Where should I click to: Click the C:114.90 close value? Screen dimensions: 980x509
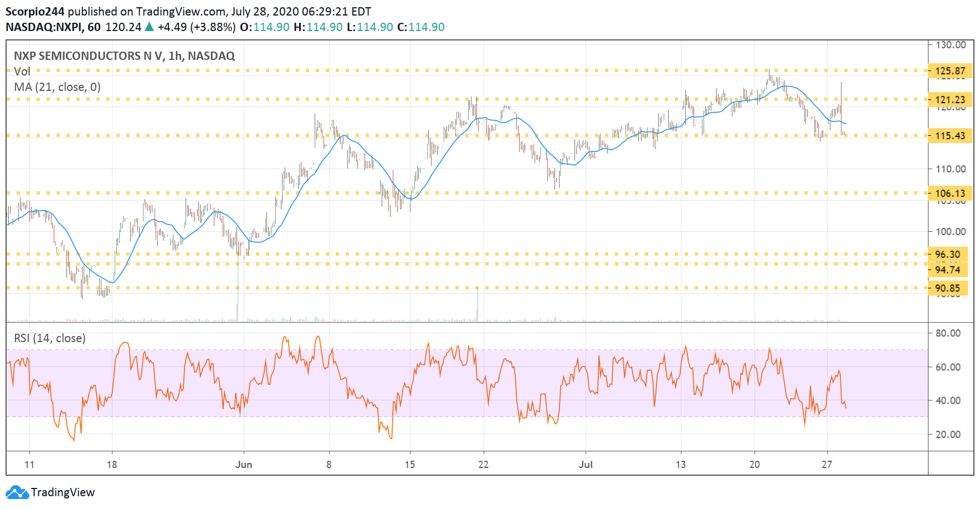421,27
